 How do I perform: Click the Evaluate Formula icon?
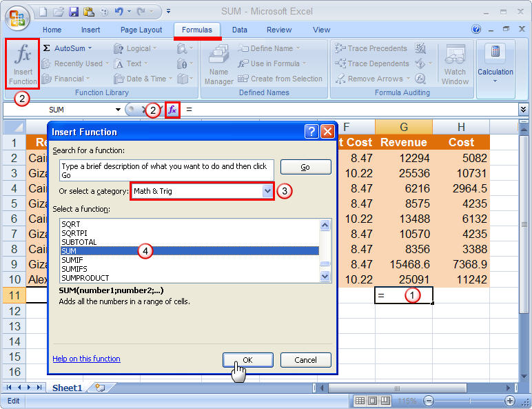(420, 79)
